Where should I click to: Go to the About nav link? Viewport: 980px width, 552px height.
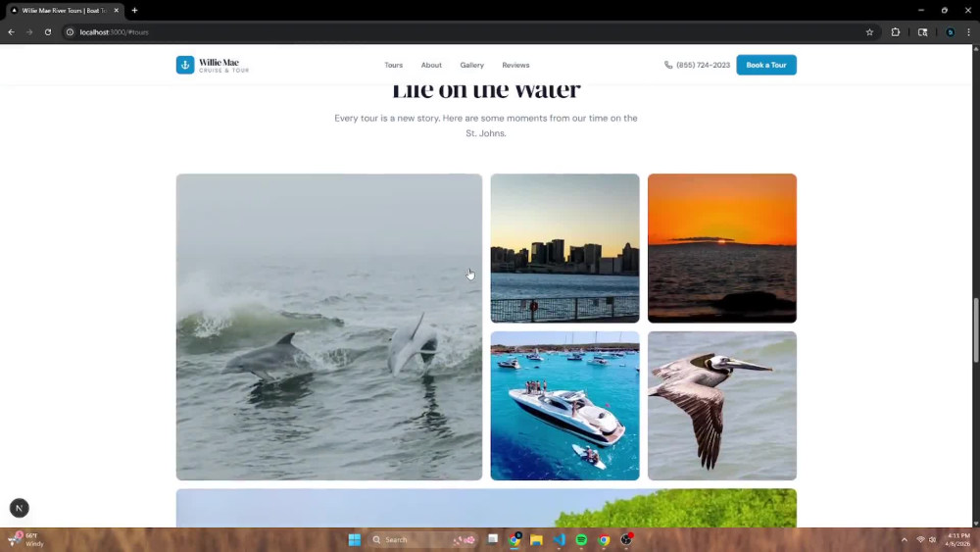point(431,65)
